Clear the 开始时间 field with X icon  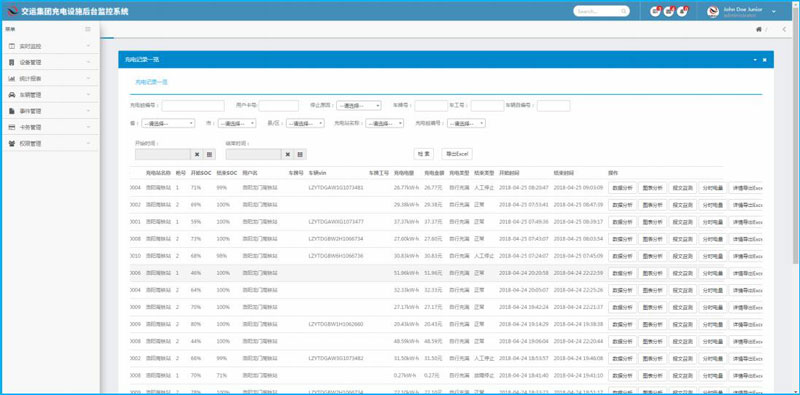[x=197, y=154]
